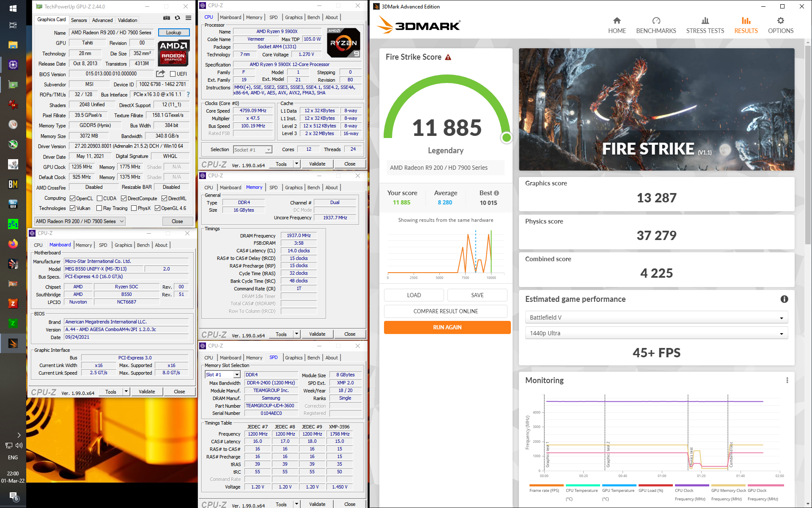Viewport: 812px width, 508px height.
Task: Open the GPU-Z graphics card selector dropdown
Action: pyautogui.click(x=80, y=221)
